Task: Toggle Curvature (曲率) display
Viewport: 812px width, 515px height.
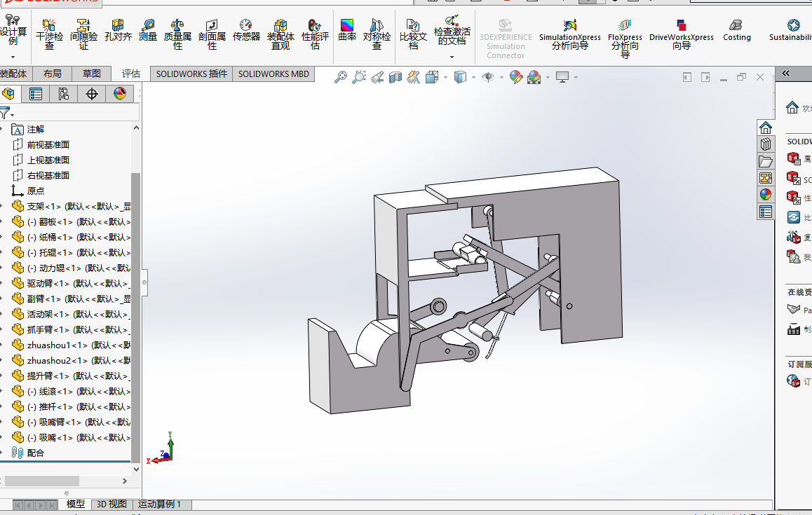Action: pos(347,30)
